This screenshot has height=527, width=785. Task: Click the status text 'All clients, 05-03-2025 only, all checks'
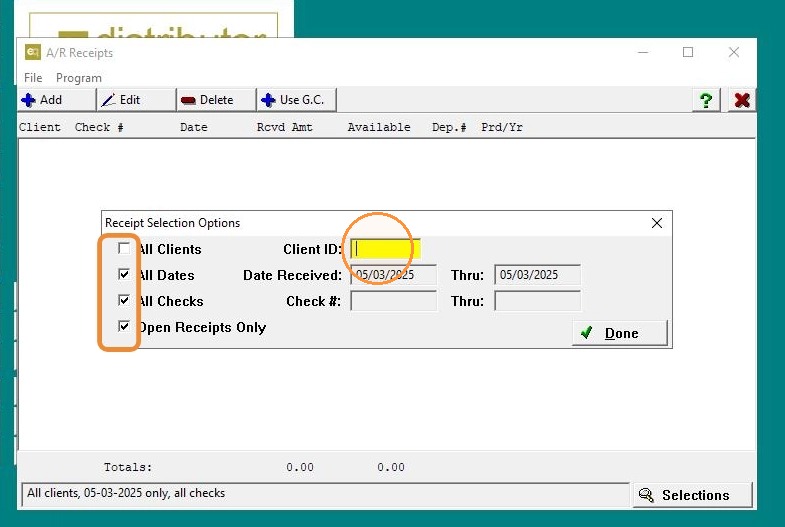(126, 493)
